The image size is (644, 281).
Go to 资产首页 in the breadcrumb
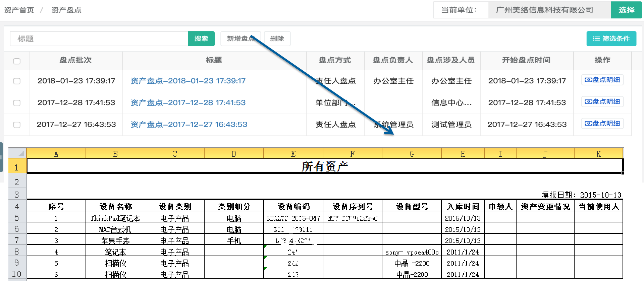click(19, 10)
